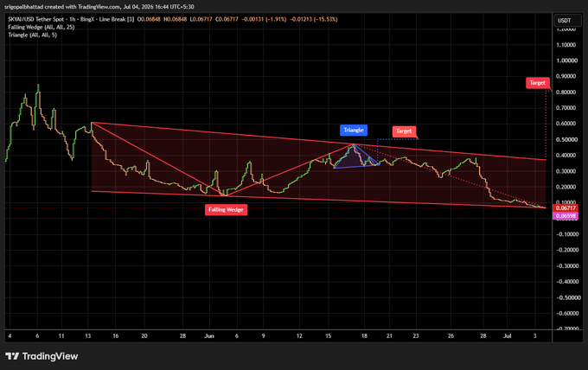Click the -0.00131 (-1.91%) change value

264,19
